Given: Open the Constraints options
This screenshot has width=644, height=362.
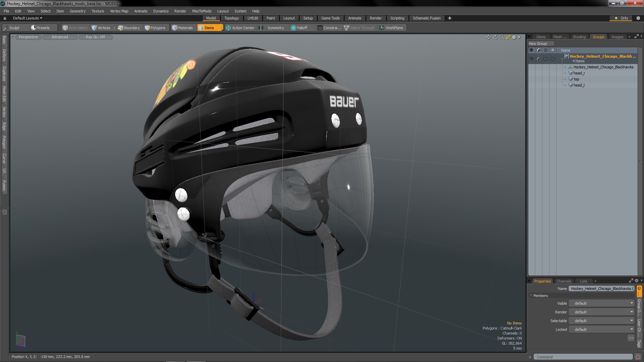Looking at the screenshot, I should 329,28.
